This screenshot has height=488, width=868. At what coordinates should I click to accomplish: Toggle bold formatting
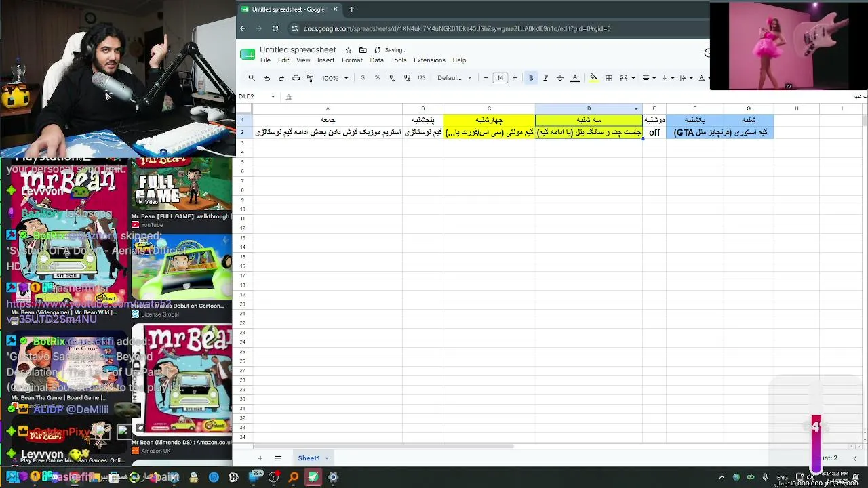(531, 78)
